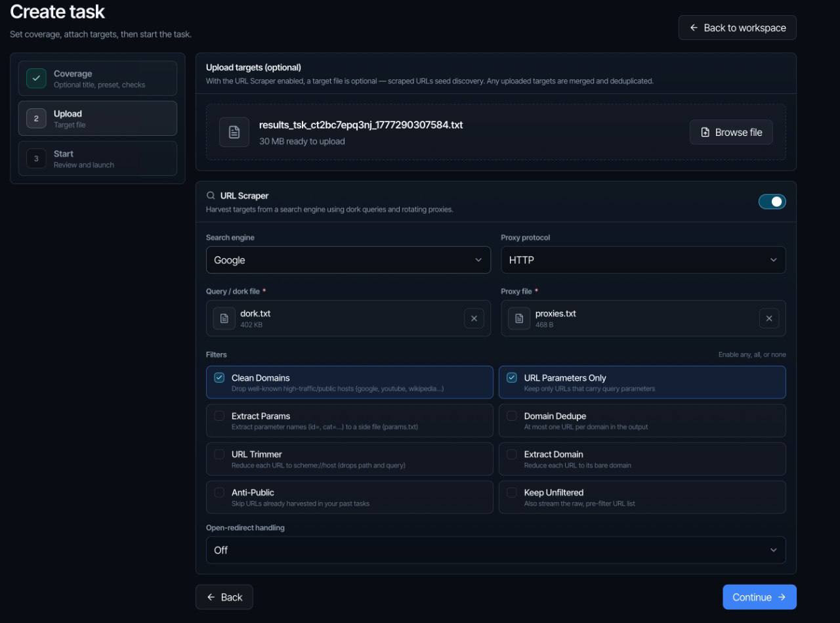The height and width of the screenshot is (623, 840).
Task: Tick the Anti-Public filter checkbox
Action: coord(219,492)
